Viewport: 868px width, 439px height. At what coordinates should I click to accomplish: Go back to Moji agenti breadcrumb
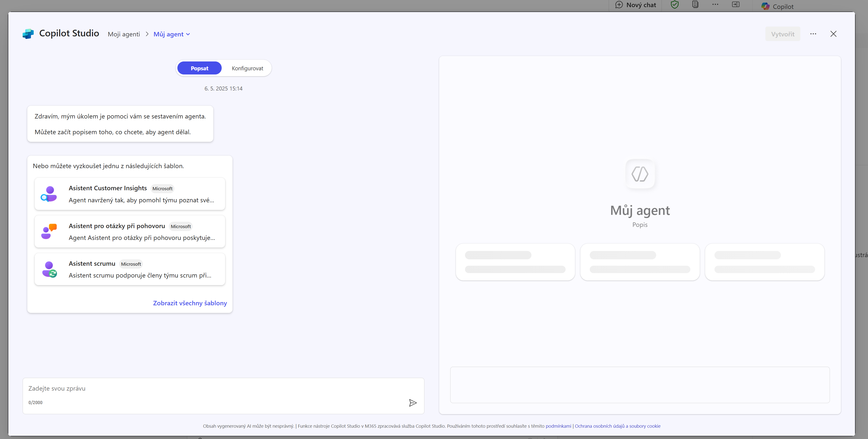click(124, 34)
